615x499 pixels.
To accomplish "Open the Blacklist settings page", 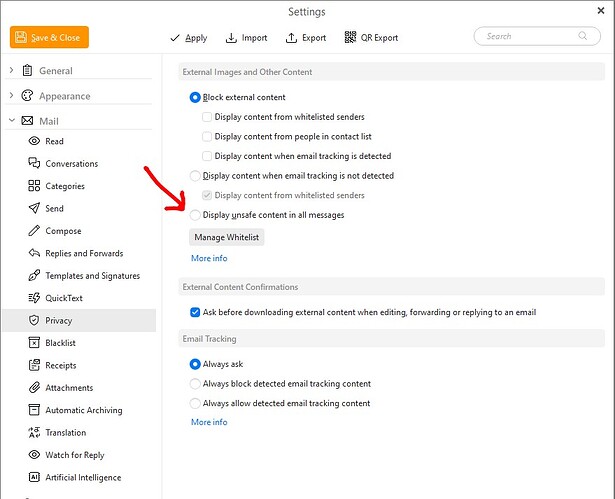I will click(60, 343).
